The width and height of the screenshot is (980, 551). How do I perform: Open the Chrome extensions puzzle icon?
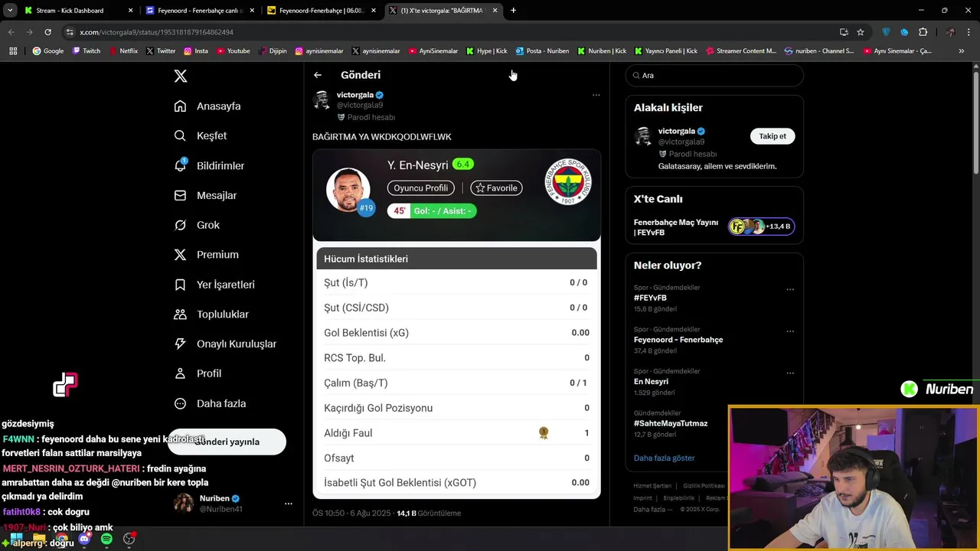click(x=923, y=32)
